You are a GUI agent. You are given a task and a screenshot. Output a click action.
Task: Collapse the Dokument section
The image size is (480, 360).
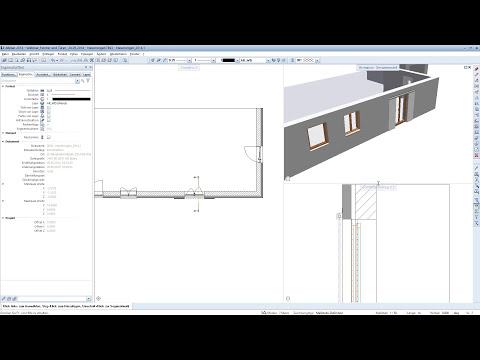tap(3, 142)
